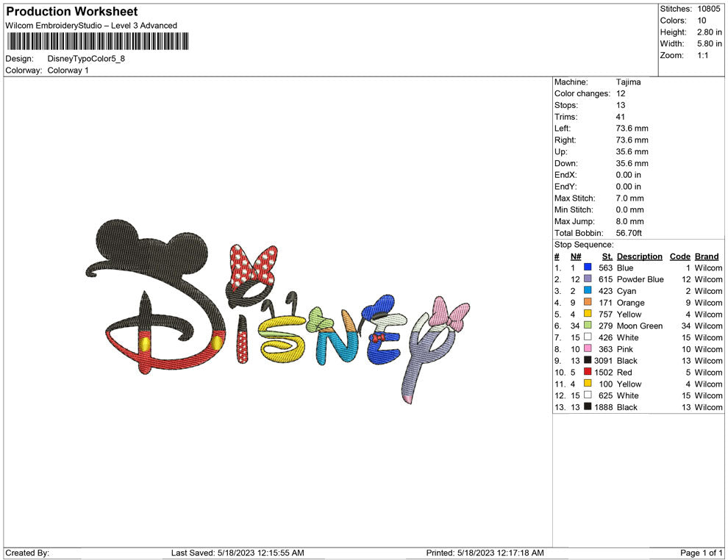Viewport: 728px width, 560px height.
Task: Click the 'Moon Green' description text
Action: (x=640, y=326)
